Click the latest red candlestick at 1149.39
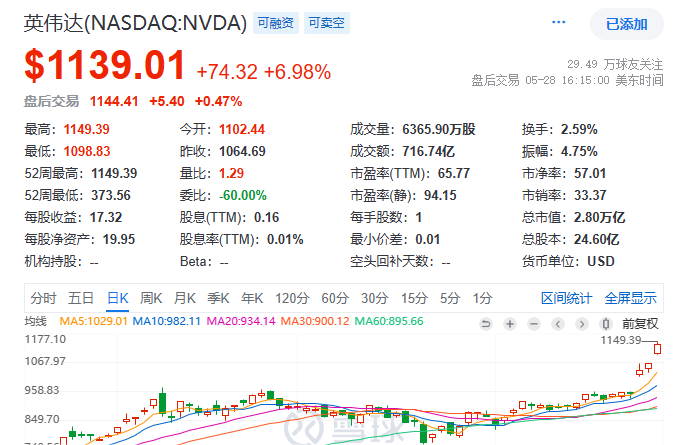The image size is (686, 445). [657, 348]
